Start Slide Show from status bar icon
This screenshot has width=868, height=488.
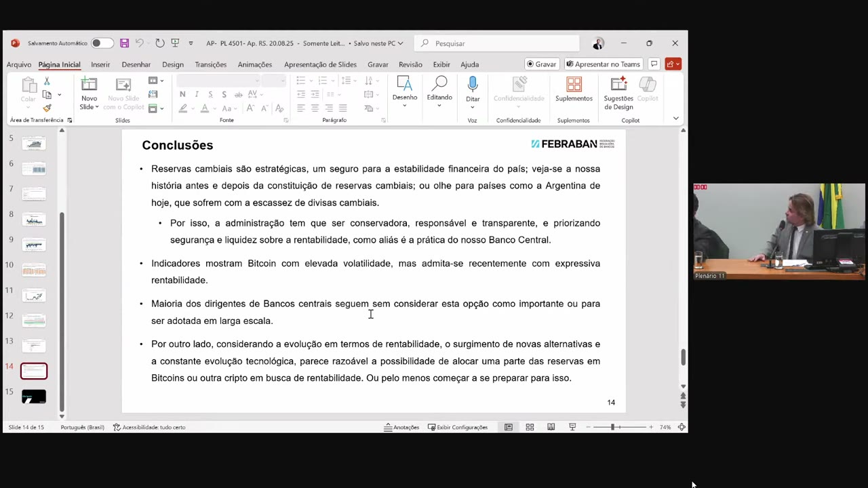[572, 427]
